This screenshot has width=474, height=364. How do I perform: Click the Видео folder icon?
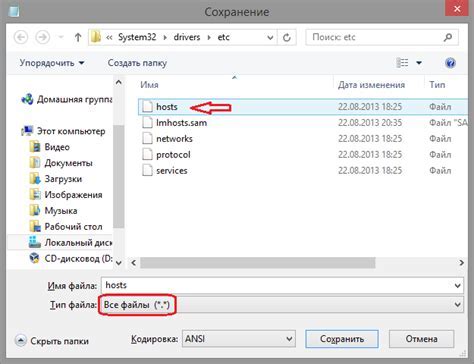pos(34,147)
